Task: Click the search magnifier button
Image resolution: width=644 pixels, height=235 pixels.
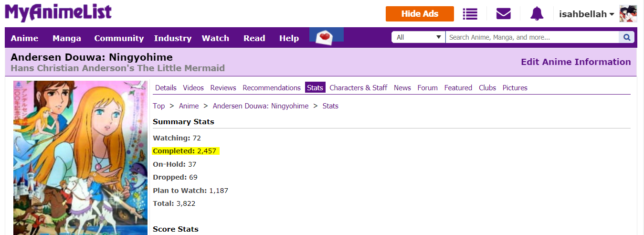Action: point(626,37)
